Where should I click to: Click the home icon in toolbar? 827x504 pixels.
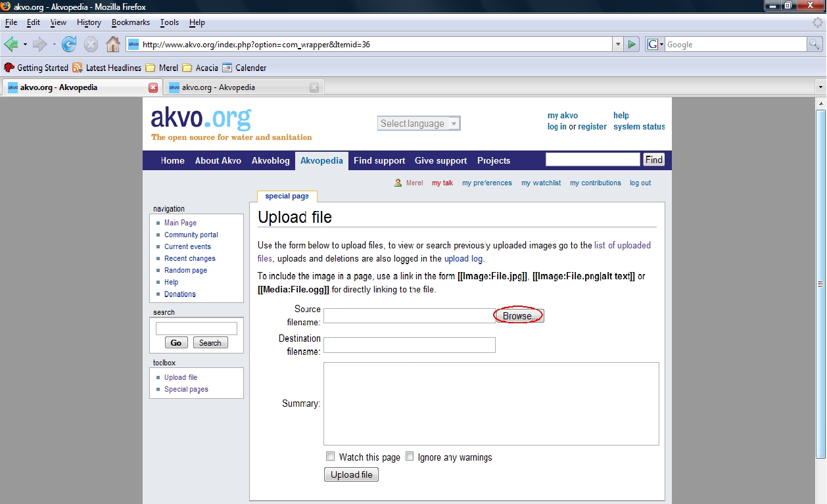click(113, 45)
